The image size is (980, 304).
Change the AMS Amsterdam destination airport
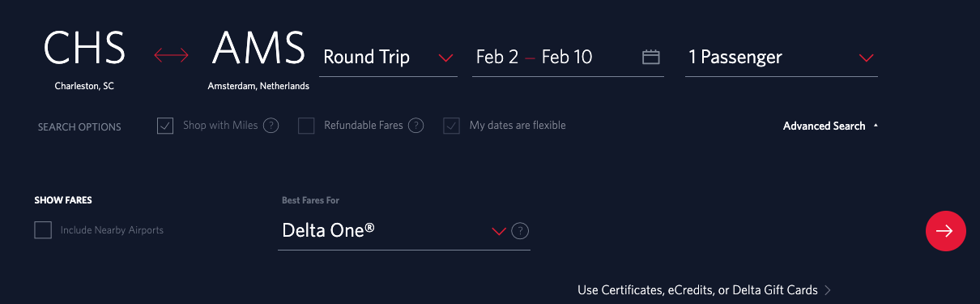pyautogui.click(x=258, y=59)
